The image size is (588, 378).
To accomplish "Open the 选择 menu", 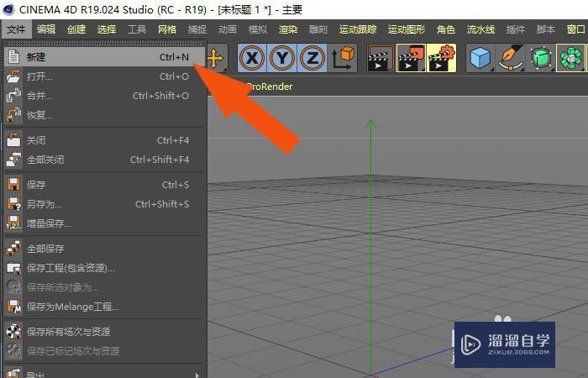I will pos(107,29).
